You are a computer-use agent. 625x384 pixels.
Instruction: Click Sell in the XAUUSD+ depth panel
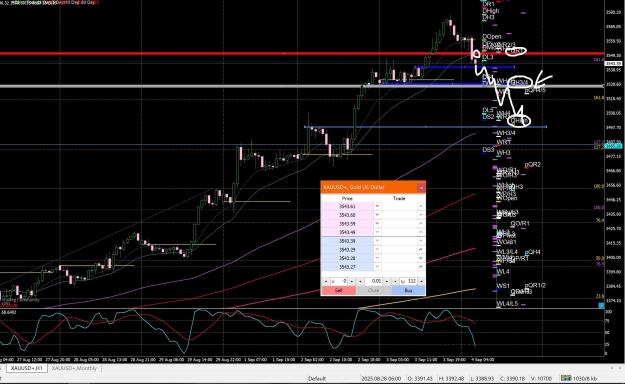tap(338, 290)
